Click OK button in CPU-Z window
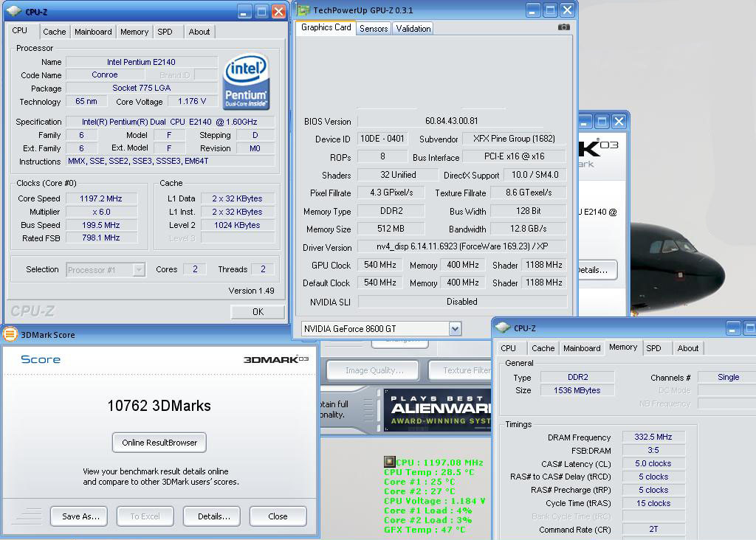Image resolution: width=756 pixels, height=540 pixels. [x=258, y=311]
